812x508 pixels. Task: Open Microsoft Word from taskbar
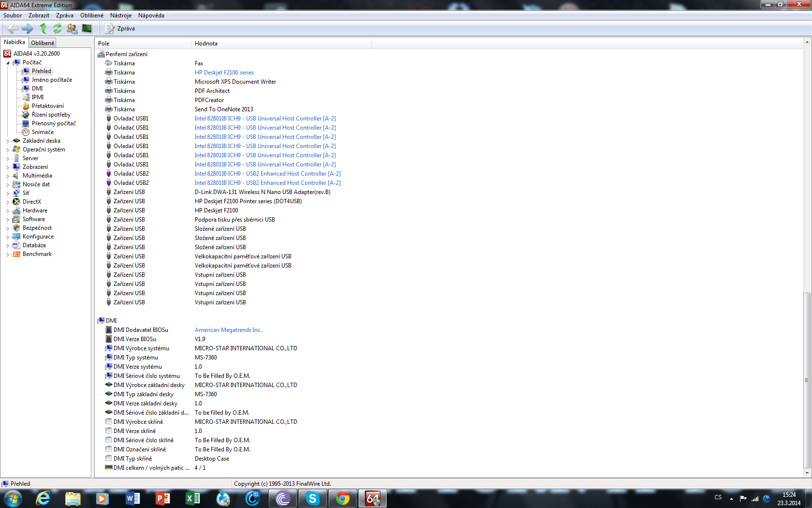[132, 498]
